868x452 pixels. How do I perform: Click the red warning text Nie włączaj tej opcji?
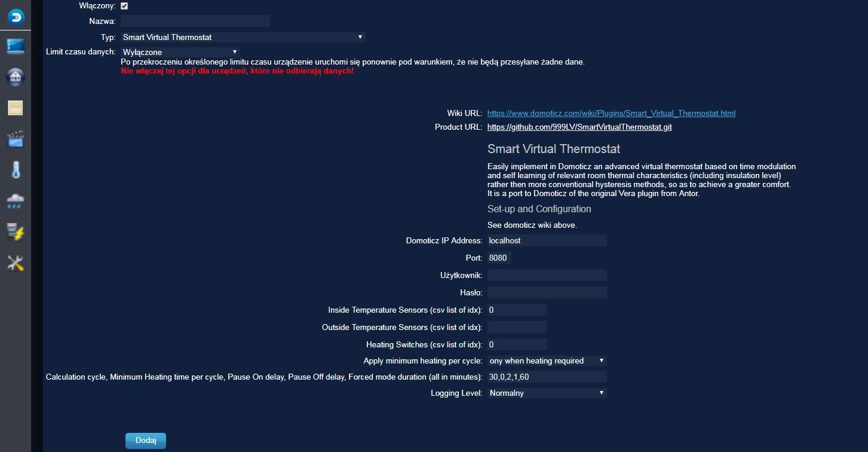tap(237, 71)
